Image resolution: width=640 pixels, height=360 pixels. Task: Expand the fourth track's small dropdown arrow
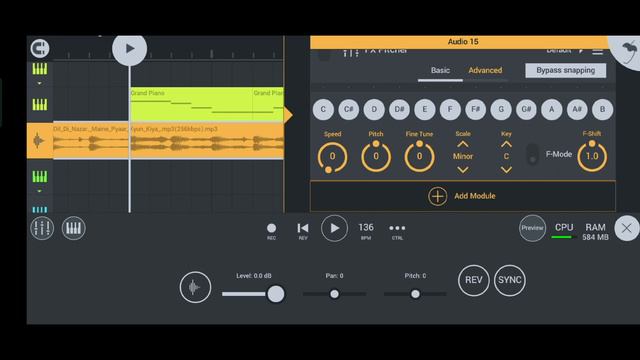(40, 191)
